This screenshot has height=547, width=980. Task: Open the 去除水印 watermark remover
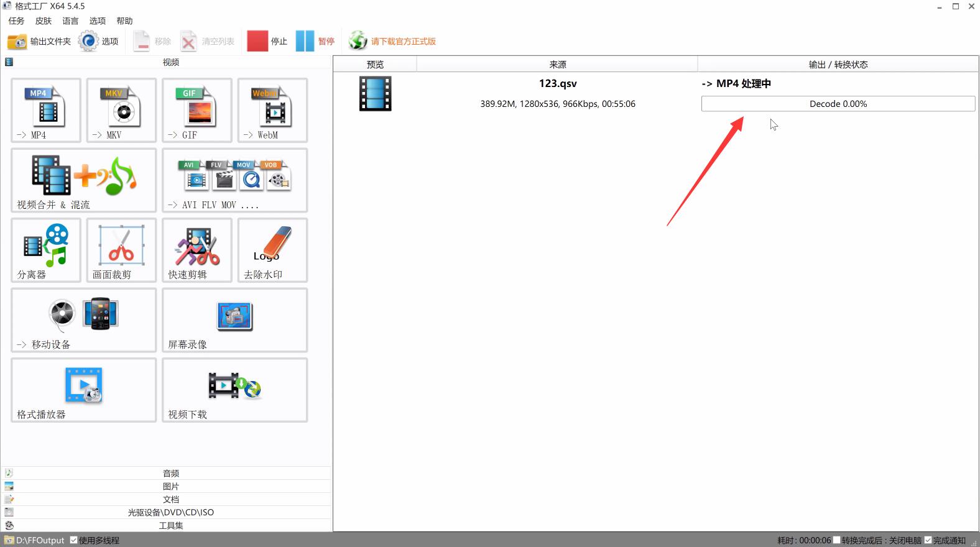[x=272, y=250]
